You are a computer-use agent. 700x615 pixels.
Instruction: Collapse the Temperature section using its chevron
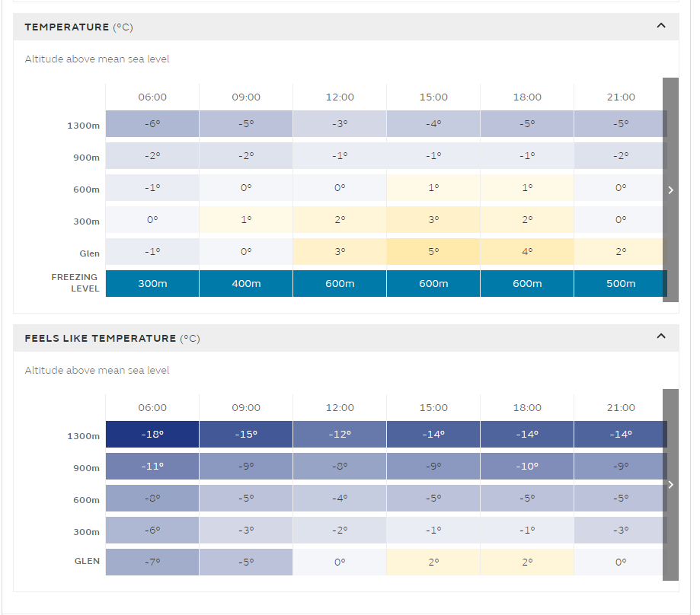[x=660, y=26]
